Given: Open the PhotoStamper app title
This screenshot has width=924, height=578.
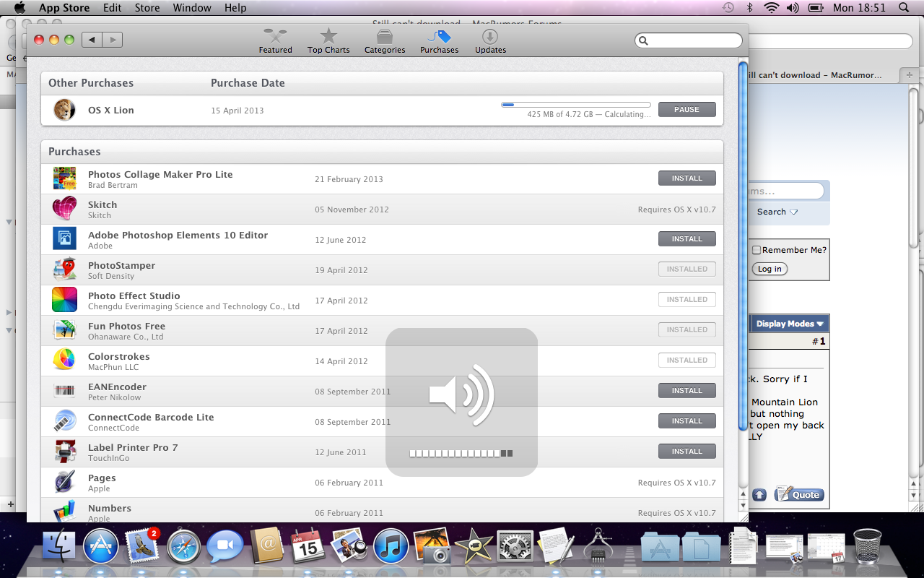Looking at the screenshot, I should (x=121, y=266).
